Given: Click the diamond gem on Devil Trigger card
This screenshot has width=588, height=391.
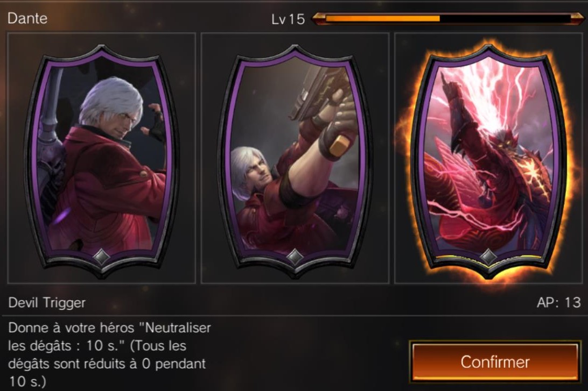Looking at the screenshot, I should [x=488, y=257].
